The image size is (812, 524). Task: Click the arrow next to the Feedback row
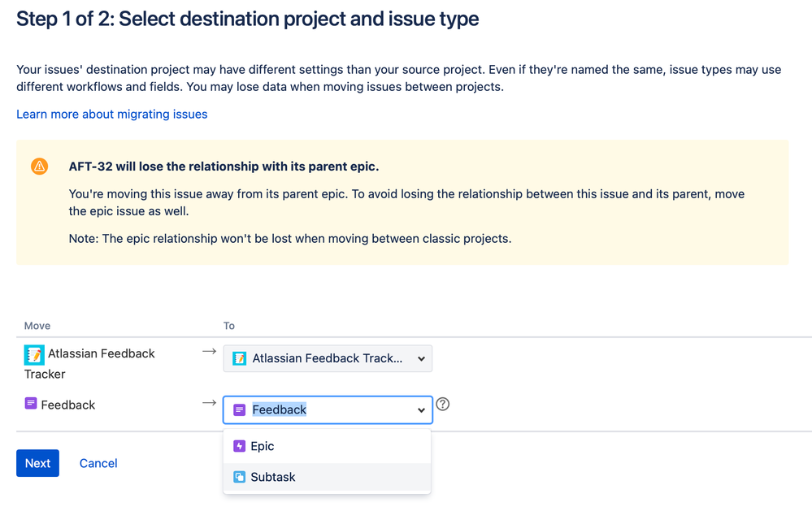click(x=209, y=403)
